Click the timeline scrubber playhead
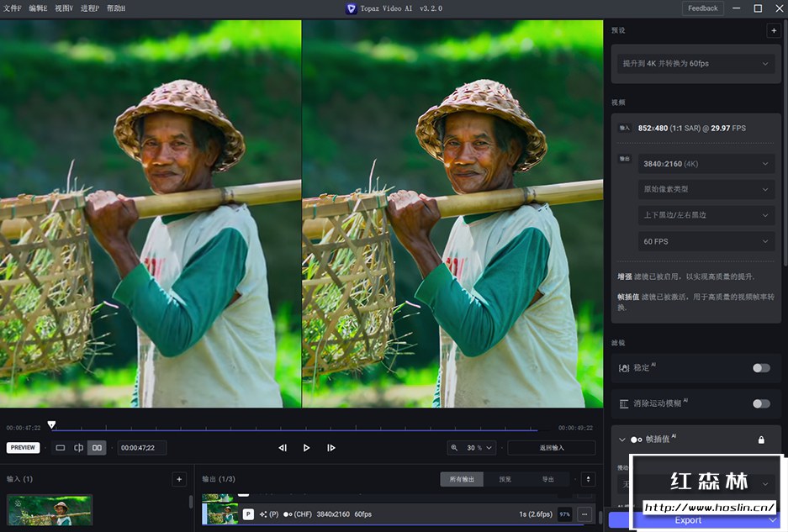The image size is (788, 532). click(x=52, y=424)
